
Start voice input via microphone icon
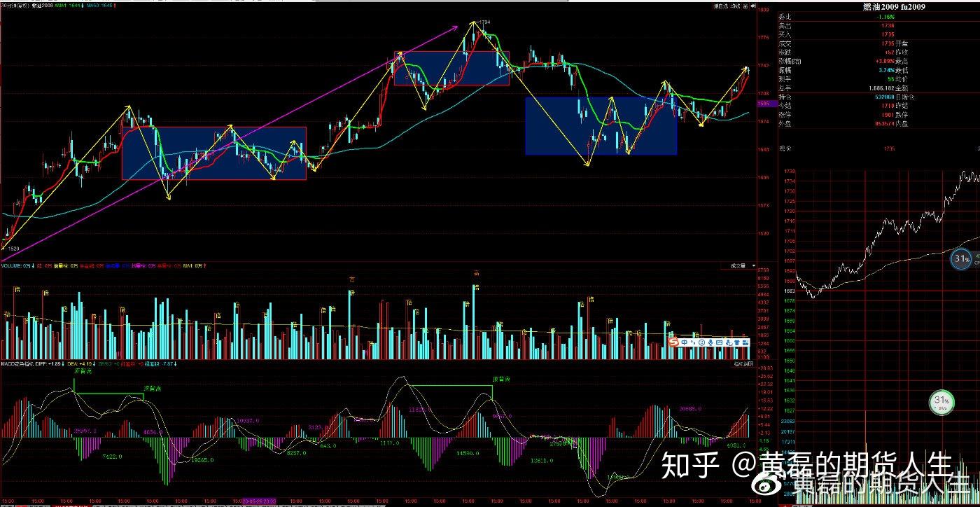point(710,342)
